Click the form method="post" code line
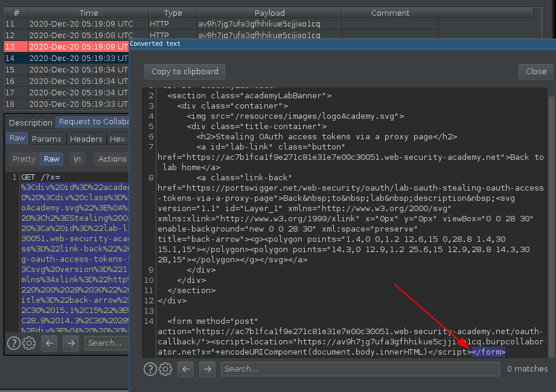Screen dimensions: 556x392 [x=212, y=321]
